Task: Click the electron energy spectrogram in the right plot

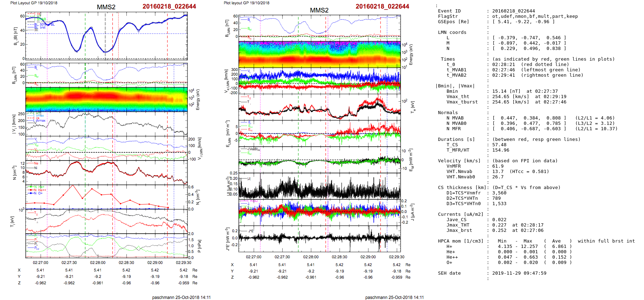Action: (x=320, y=54)
